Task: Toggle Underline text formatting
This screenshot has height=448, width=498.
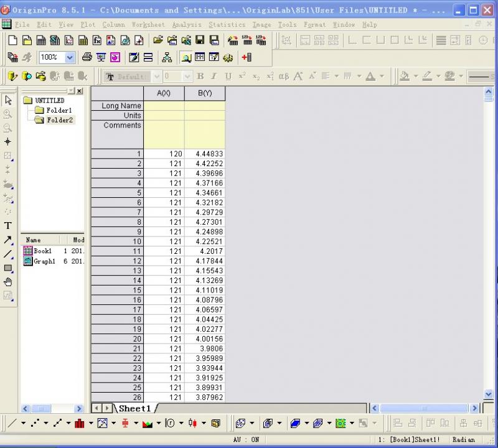Action: click(228, 77)
